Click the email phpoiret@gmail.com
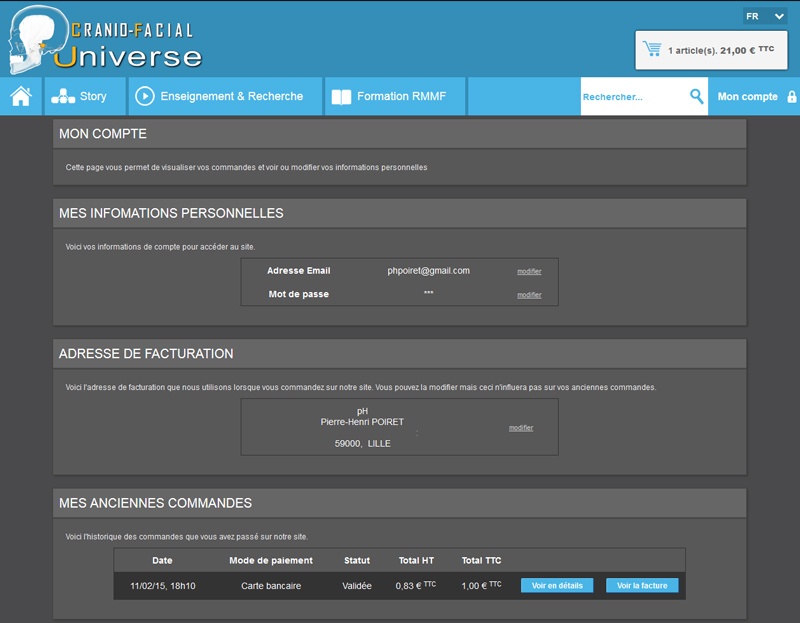 pyautogui.click(x=428, y=270)
